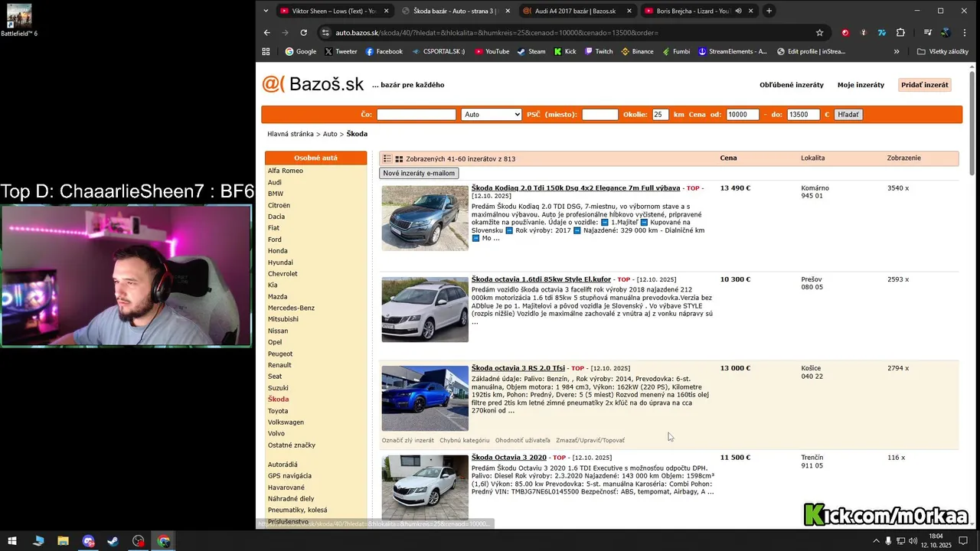Select Alfa Romeo in the brand list
Screen dimensions: 980x551
pos(286,171)
